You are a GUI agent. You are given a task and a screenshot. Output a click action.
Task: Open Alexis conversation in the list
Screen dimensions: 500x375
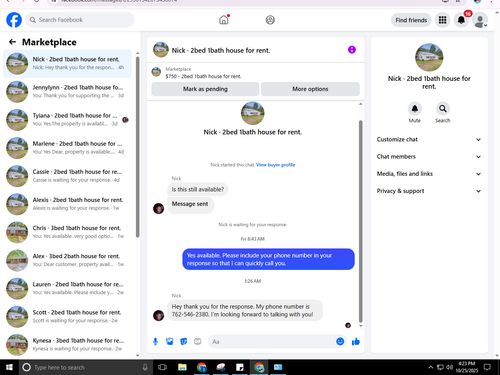[67, 204]
